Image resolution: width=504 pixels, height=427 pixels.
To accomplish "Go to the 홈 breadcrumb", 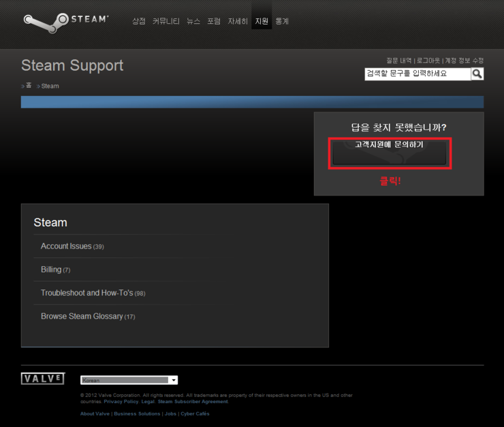I will [29, 85].
